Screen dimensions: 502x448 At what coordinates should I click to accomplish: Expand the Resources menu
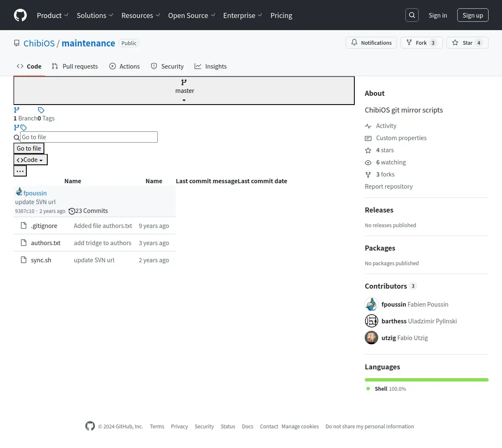coord(141,15)
